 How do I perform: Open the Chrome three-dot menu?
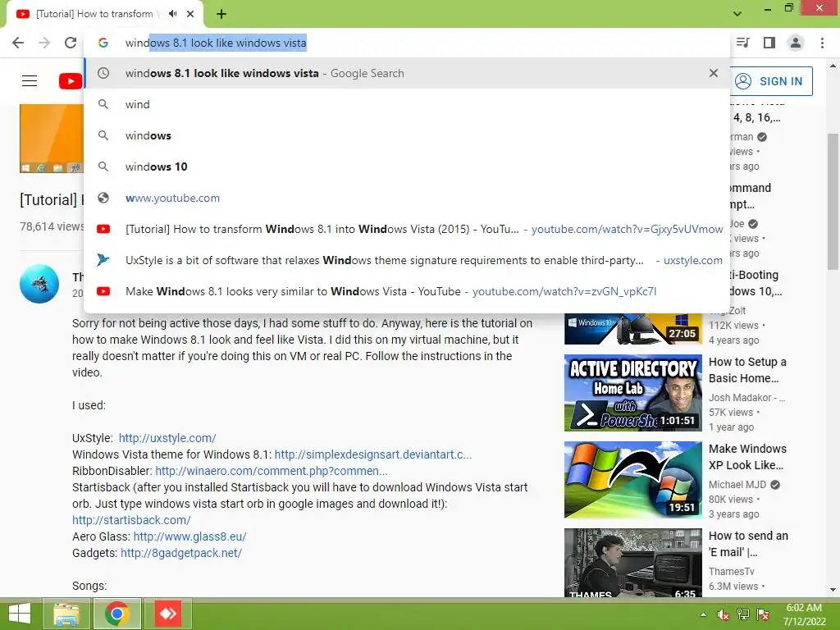pos(822,43)
